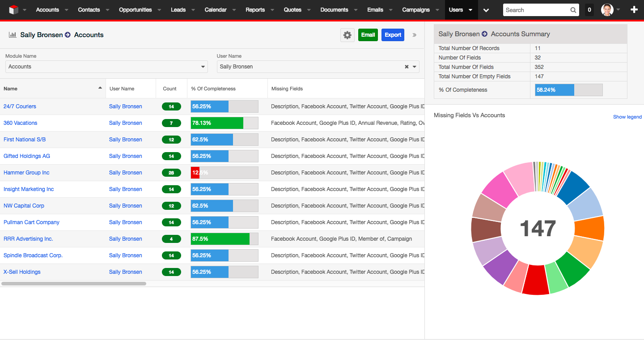
Task: Click the SugarCRM cube logo icon
Action: (13, 10)
